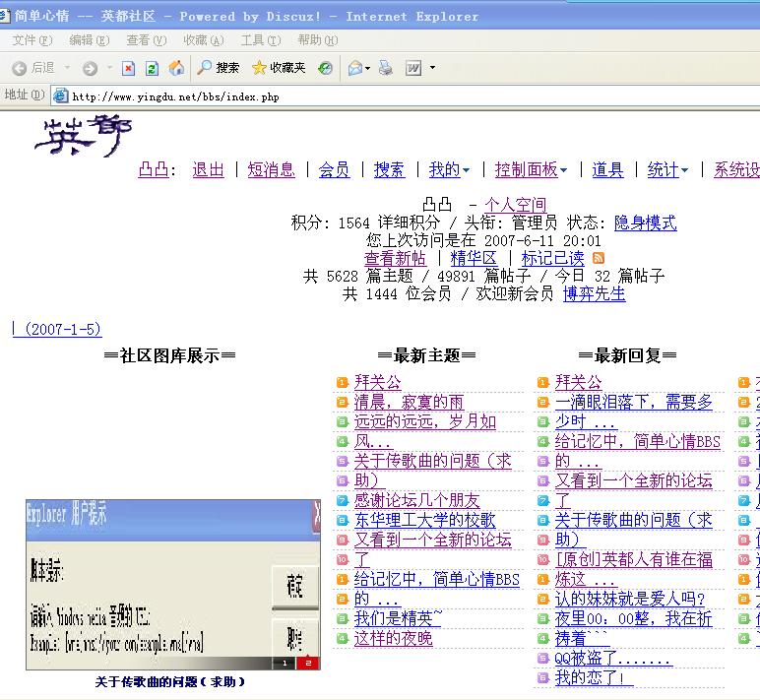
Task: Click number 1 icon beside 最新主题 拜关公
Action: click(343, 382)
